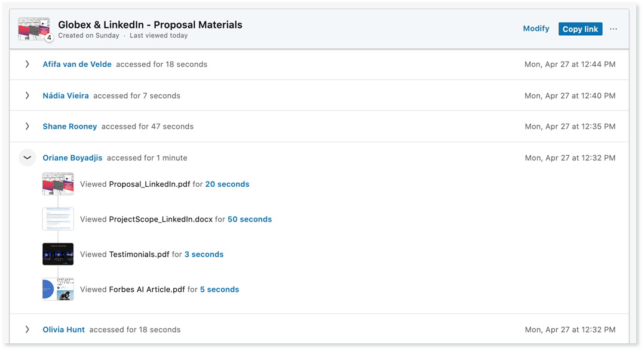Open the Forbes AI Article.pdf thumbnail
Viewport: 644px width, 351px height.
pos(58,289)
